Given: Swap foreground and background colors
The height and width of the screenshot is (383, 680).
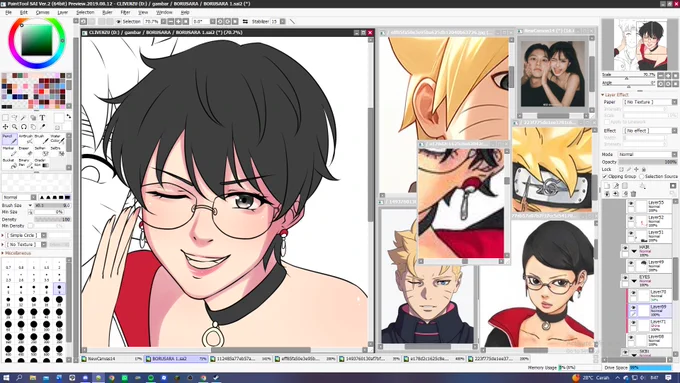Looking at the screenshot, I should [x=69, y=117].
